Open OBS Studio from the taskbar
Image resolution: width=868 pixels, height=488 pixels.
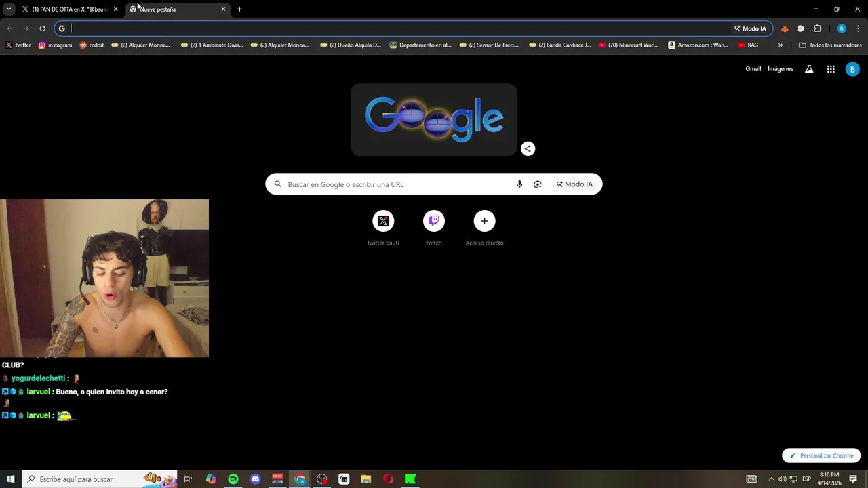pyautogui.click(x=322, y=479)
